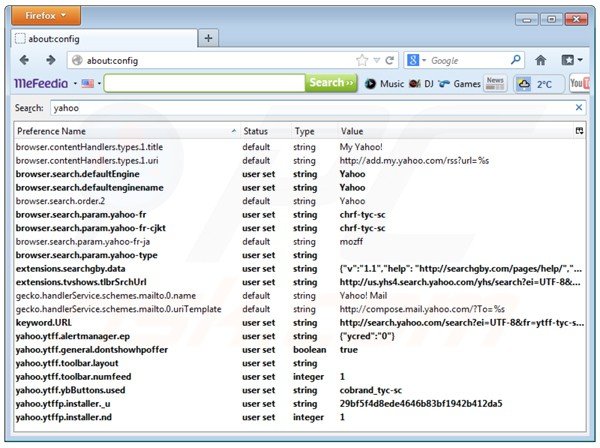Select browser.search.param.yahoo-fr preference
Viewport: 600px width, 448px height.
pos(300,215)
